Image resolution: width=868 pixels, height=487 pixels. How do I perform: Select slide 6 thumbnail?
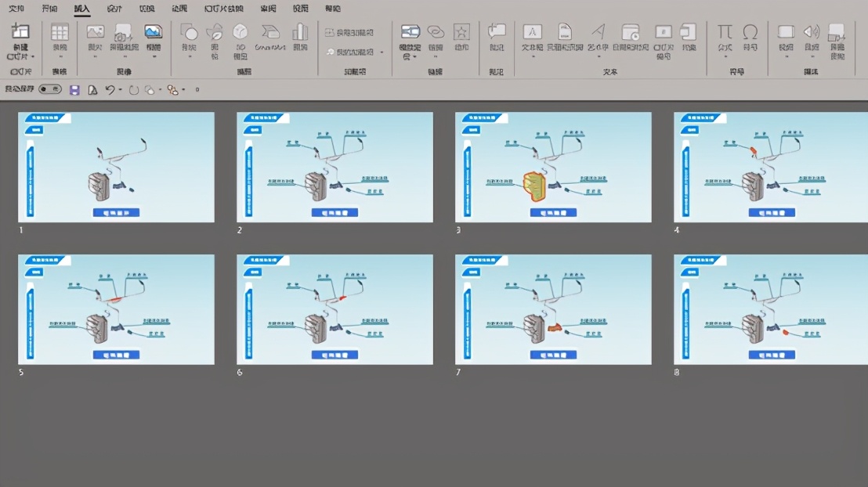point(335,309)
